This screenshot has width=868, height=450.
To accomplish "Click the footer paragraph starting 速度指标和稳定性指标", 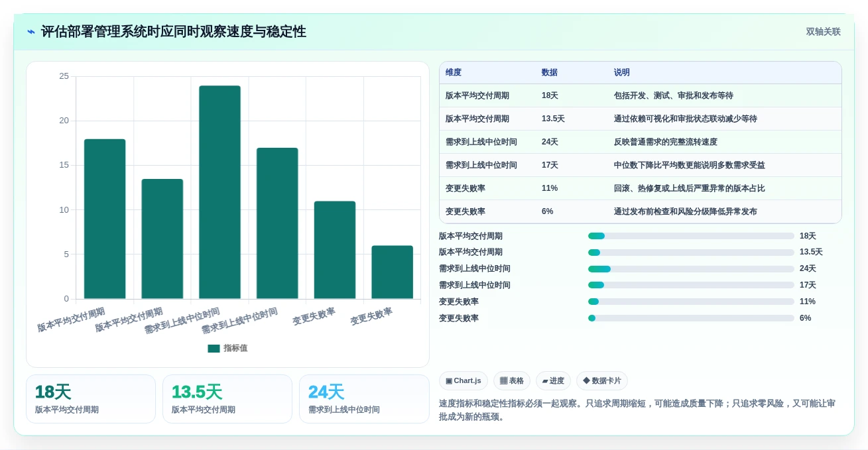I will pos(637,410).
